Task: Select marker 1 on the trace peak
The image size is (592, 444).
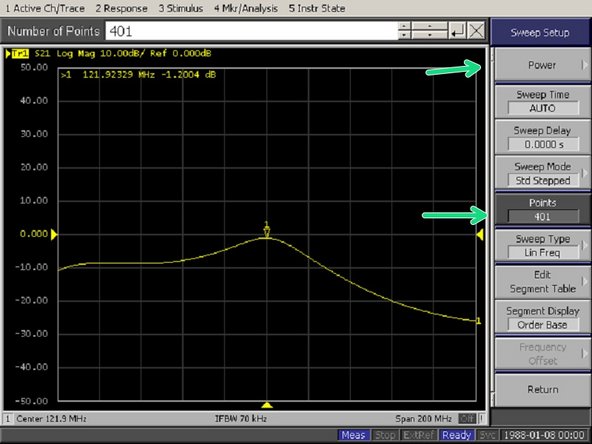Action: point(267,230)
